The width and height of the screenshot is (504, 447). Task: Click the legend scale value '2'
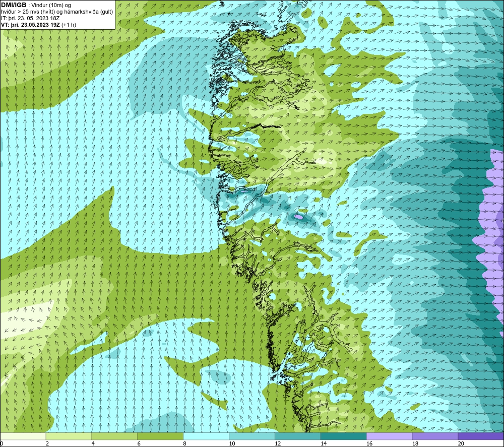pos(47,443)
